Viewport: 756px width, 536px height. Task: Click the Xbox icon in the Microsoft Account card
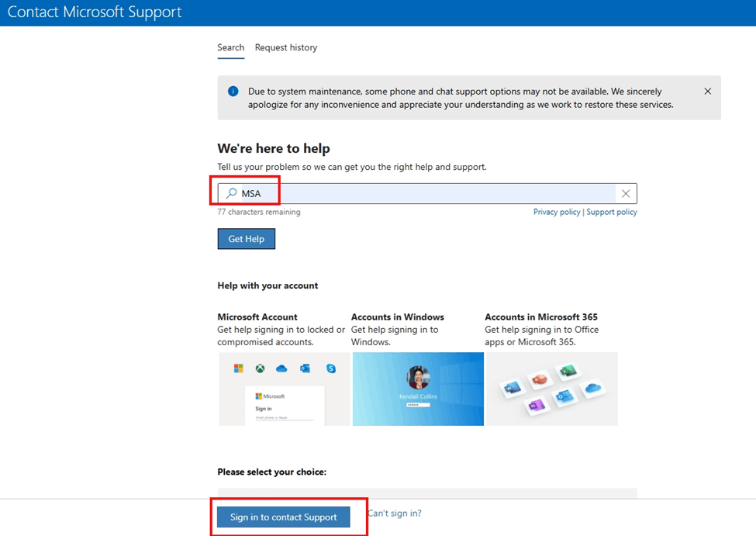click(260, 368)
